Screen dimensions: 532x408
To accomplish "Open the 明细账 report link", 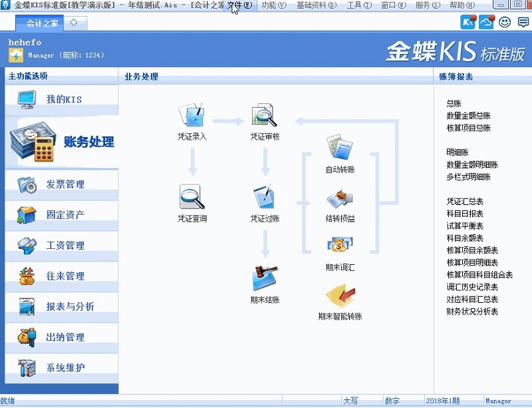I will (x=458, y=152).
